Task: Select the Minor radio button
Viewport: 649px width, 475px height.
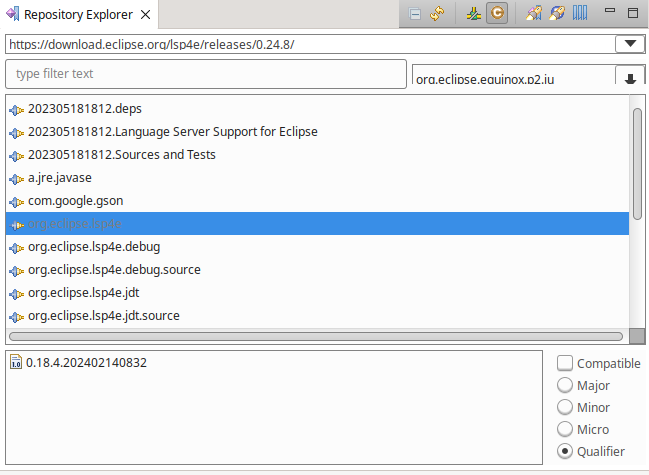Action: pos(565,407)
